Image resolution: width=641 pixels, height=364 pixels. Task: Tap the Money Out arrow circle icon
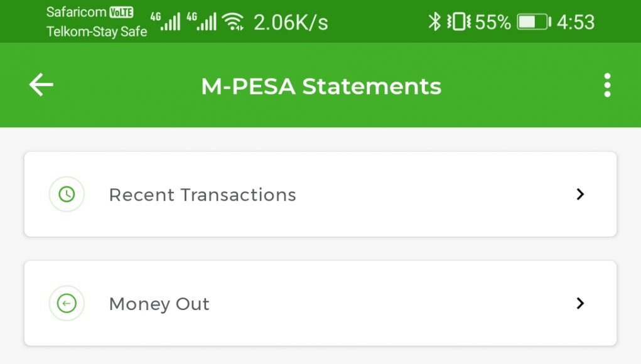tap(67, 303)
